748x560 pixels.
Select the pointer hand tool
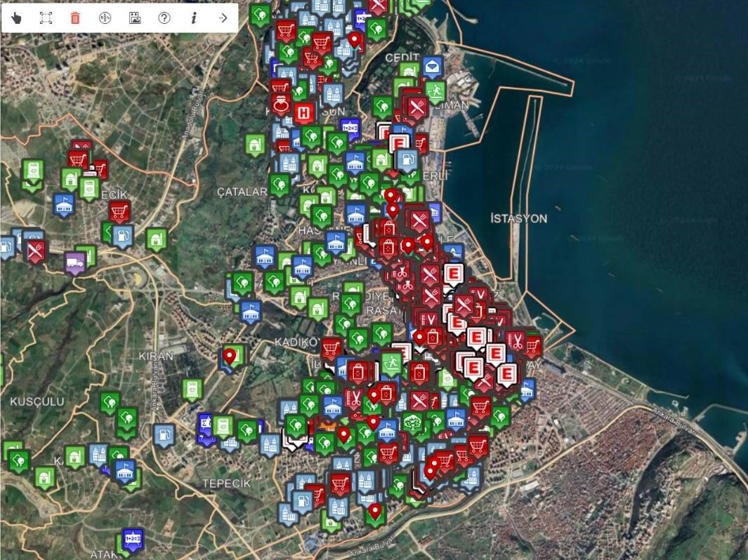(x=16, y=18)
